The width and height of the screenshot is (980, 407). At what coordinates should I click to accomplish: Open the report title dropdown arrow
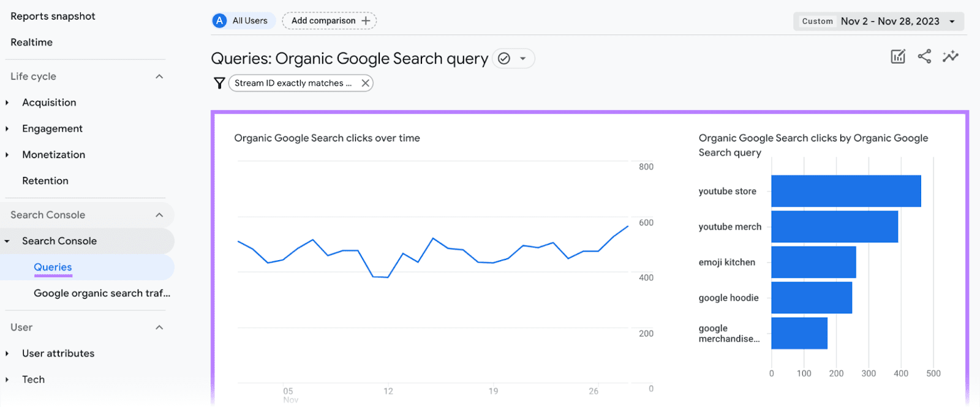coord(523,59)
